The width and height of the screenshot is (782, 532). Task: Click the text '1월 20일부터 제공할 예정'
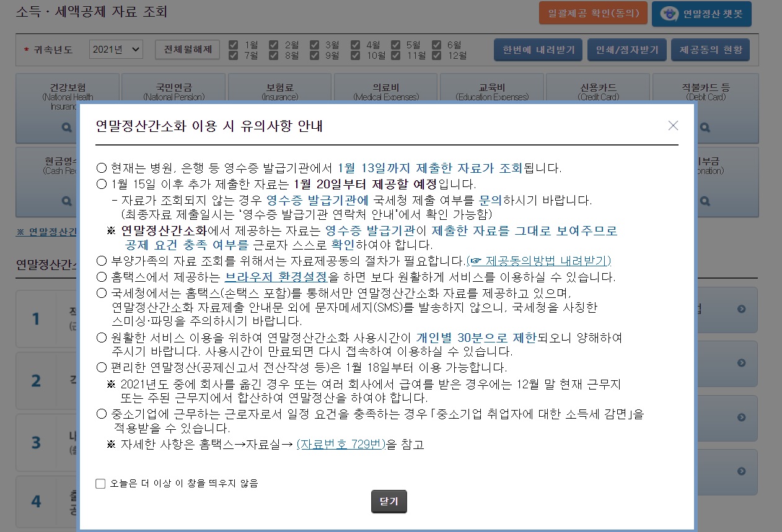pos(365,184)
